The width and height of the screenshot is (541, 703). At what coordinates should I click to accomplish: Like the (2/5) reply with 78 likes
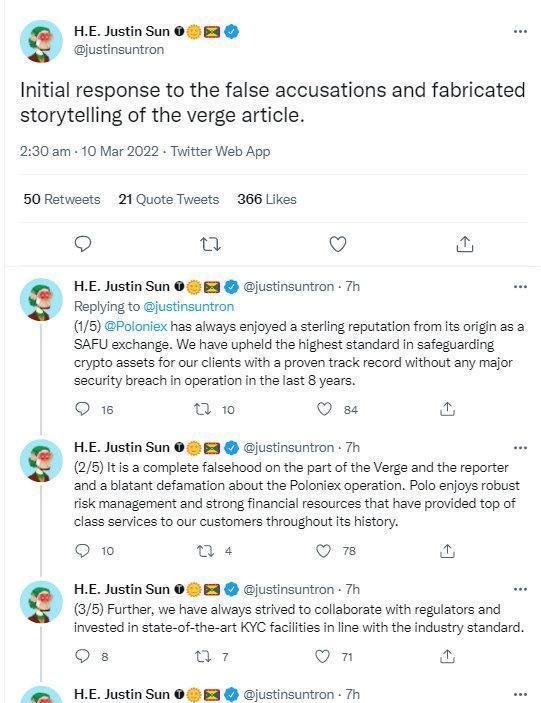pos(324,551)
